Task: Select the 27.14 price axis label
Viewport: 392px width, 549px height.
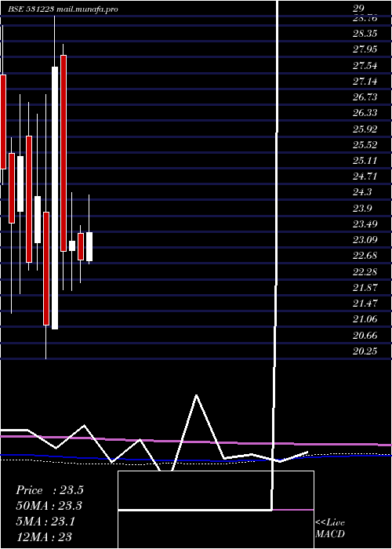Action: point(365,82)
